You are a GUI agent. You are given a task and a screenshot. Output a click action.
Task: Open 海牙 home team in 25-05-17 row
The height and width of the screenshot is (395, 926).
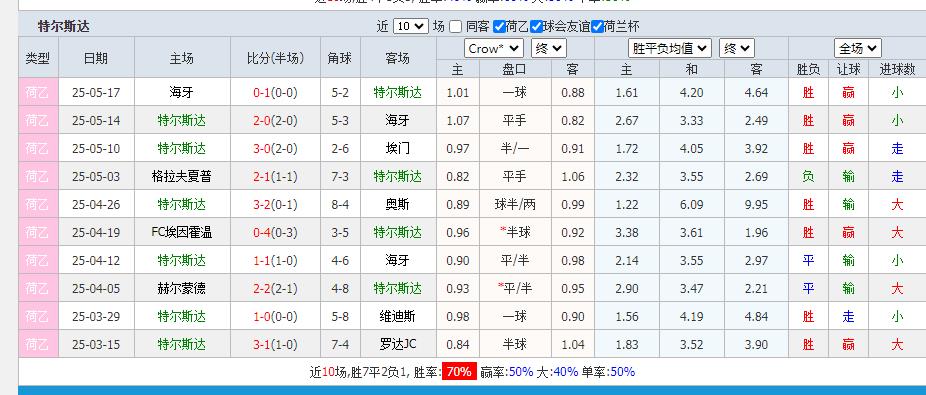click(x=181, y=92)
